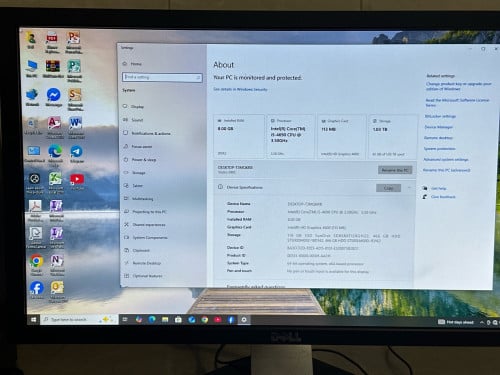Select Tablet in the sidebar
This screenshot has height=375, width=500.
(134, 186)
